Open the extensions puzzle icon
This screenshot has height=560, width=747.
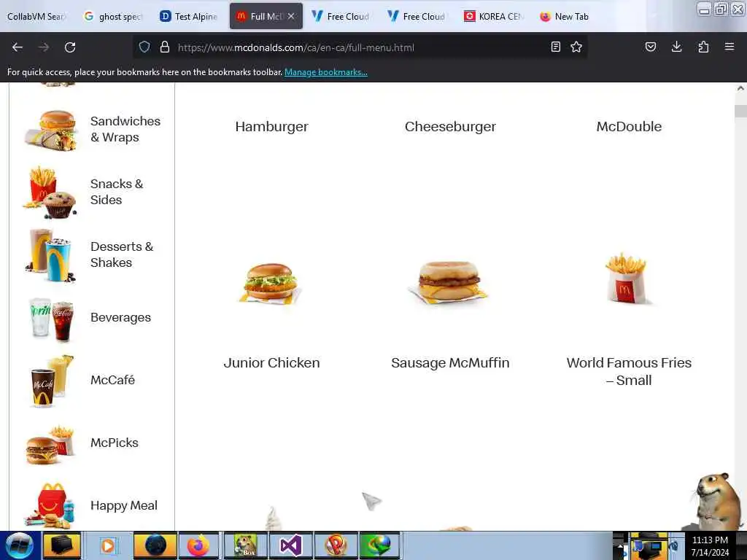(703, 47)
